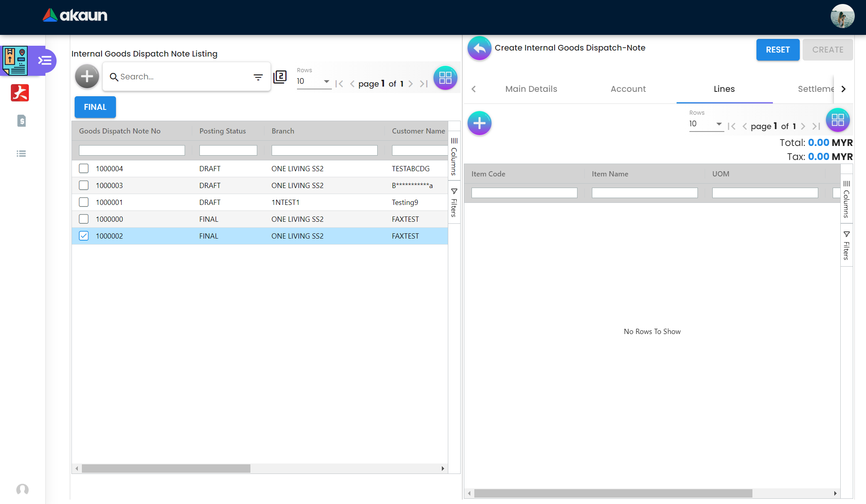Expand tabs with right chevron arrow
The image size is (866, 504).
(x=844, y=89)
